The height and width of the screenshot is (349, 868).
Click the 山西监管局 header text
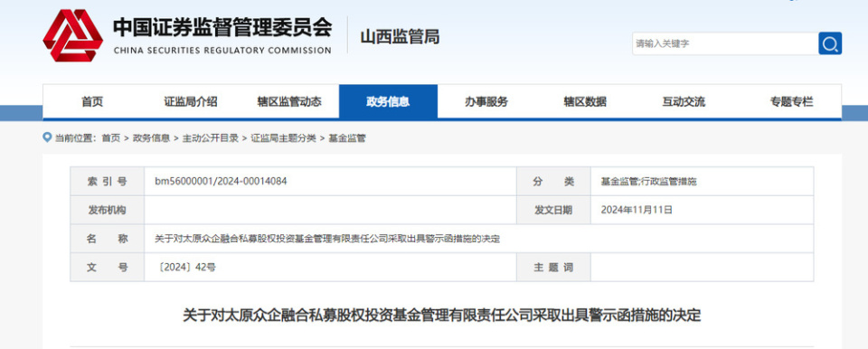click(x=400, y=37)
